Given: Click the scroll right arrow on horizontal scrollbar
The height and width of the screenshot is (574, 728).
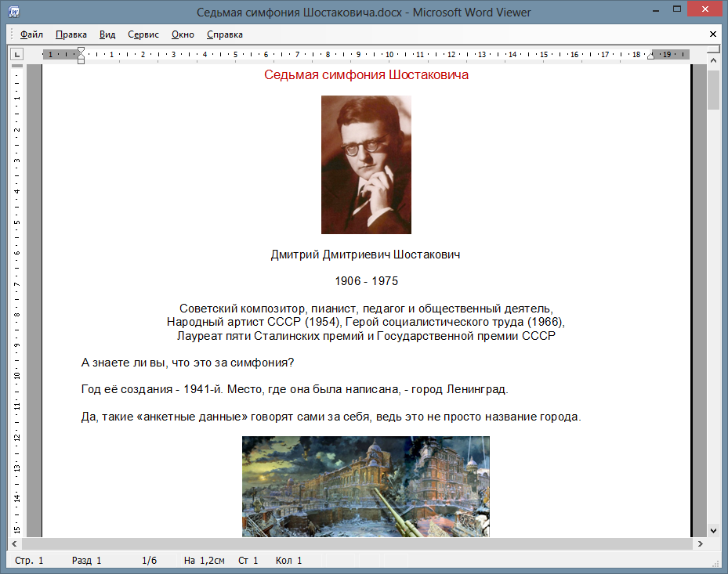Looking at the screenshot, I should point(700,543).
